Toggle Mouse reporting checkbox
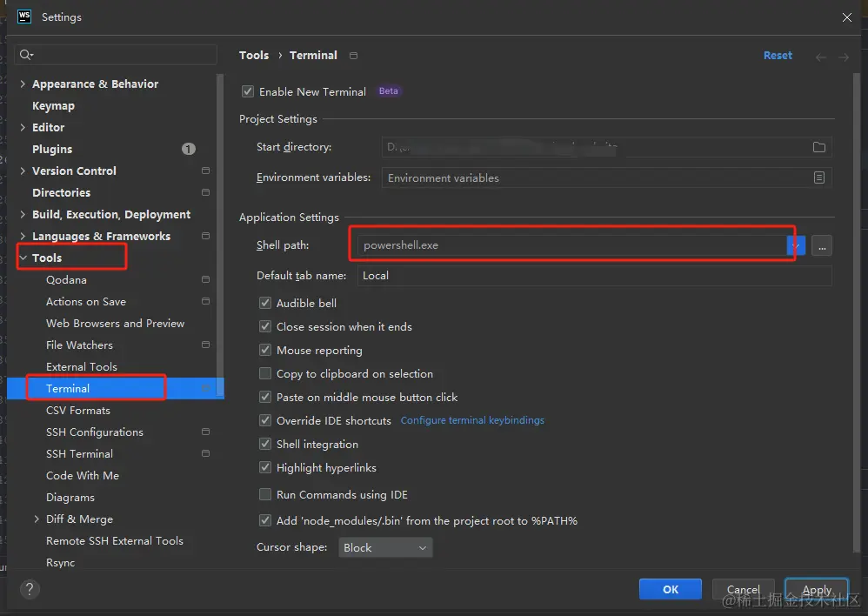The width and height of the screenshot is (868, 616). [265, 350]
